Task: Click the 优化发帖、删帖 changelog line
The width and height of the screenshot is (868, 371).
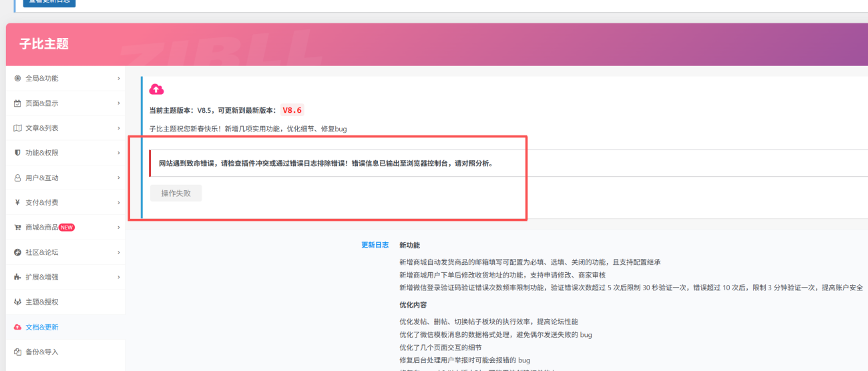Action: [489, 322]
